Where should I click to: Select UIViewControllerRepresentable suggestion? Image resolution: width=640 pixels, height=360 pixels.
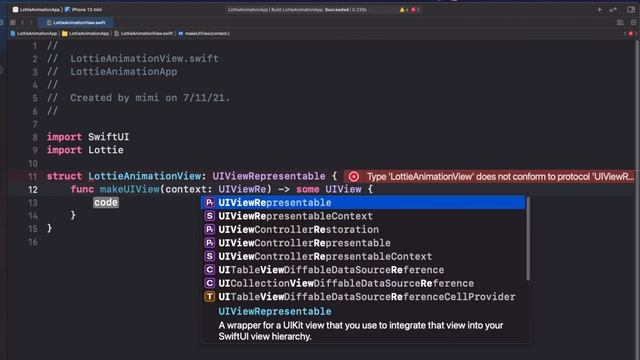363,243
